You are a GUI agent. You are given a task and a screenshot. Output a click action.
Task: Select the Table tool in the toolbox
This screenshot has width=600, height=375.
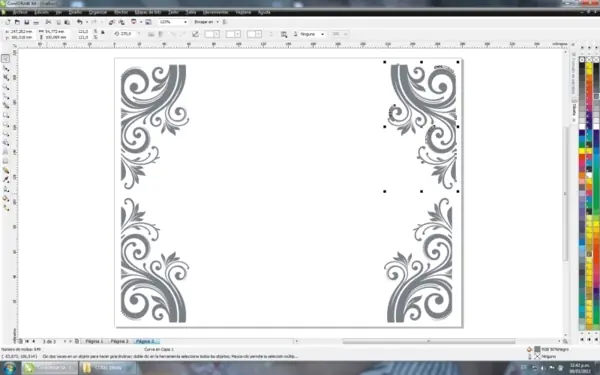pos(5,161)
